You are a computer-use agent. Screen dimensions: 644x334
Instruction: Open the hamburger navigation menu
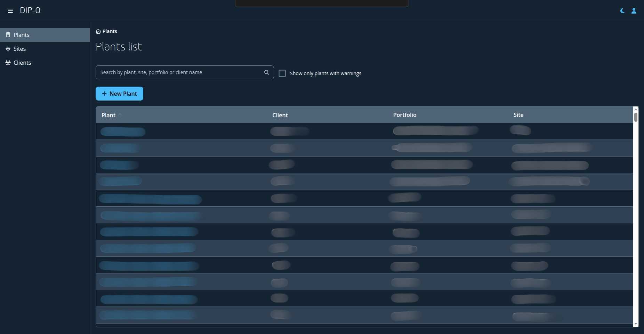click(10, 11)
